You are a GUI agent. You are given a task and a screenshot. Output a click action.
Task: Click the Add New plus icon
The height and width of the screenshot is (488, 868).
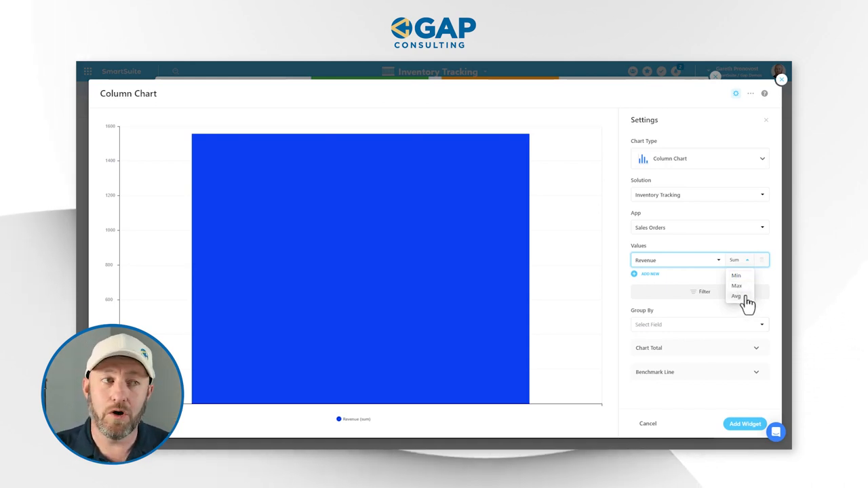[634, 274]
